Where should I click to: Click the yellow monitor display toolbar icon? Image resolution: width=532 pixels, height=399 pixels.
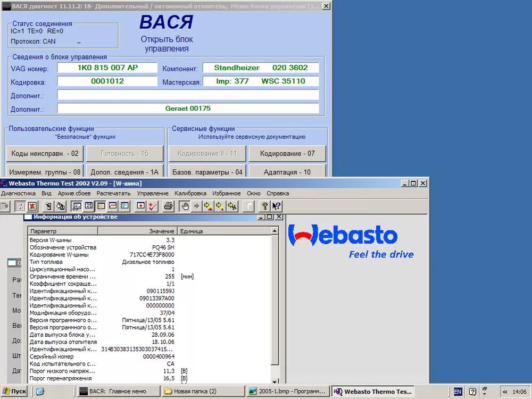[x=101, y=206]
